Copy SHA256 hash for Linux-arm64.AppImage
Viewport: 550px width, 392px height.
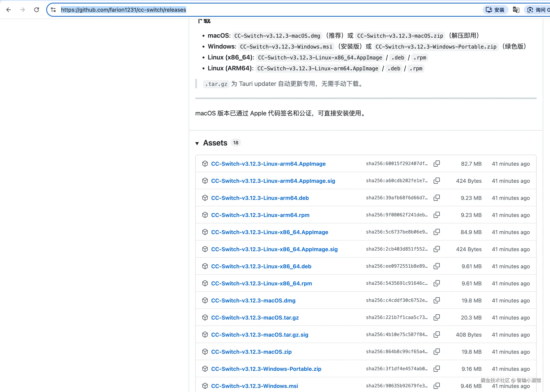(x=437, y=164)
